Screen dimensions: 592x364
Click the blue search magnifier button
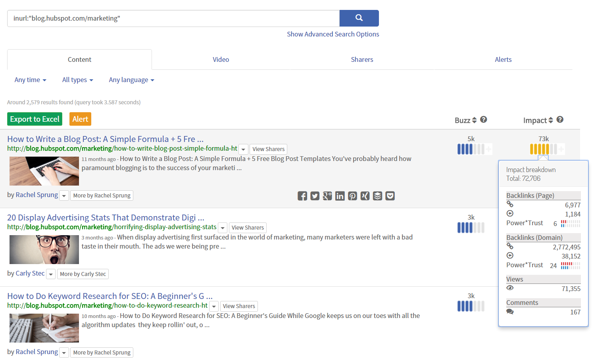pos(359,18)
